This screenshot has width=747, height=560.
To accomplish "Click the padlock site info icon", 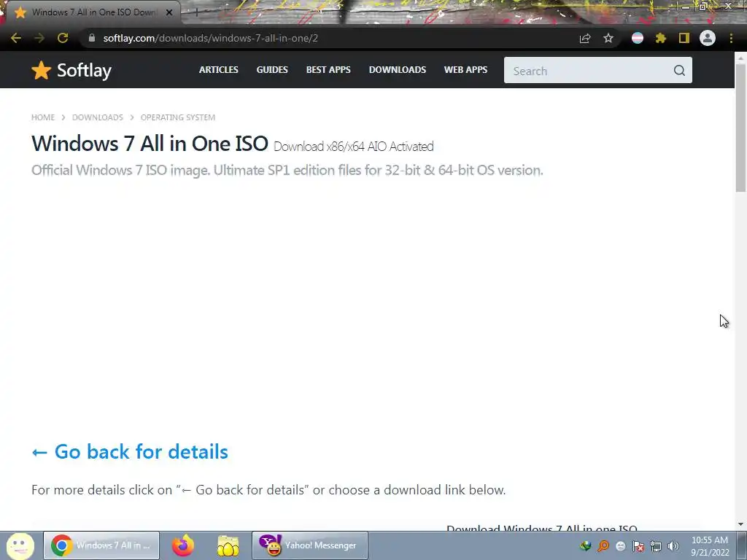I will tap(92, 38).
